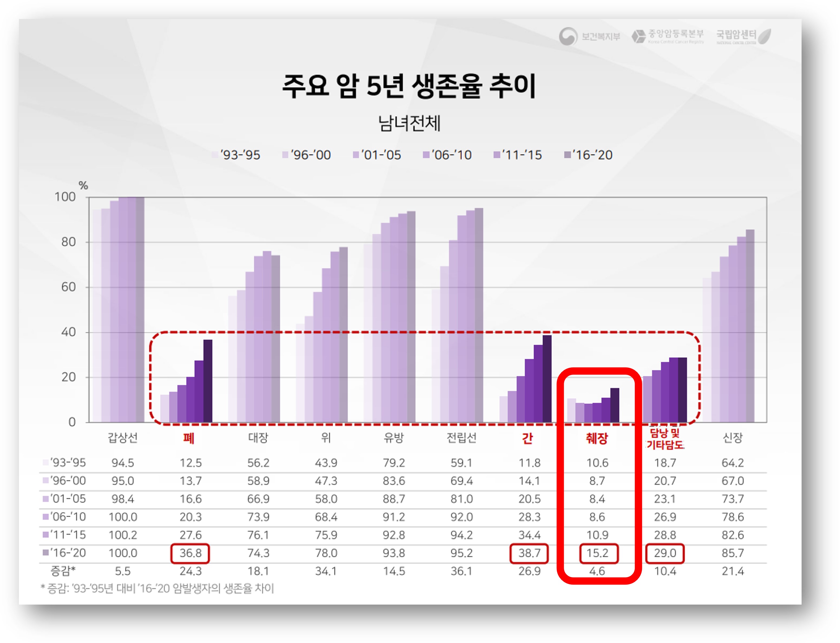
Task: Select the chart title 주요 암 5년 생존율 추이
Action: (409, 86)
